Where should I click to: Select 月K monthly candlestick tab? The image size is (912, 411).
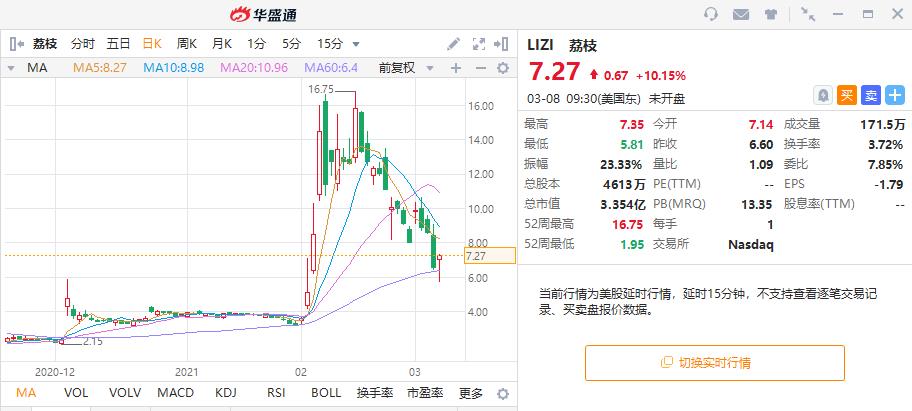tap(222, 44)
